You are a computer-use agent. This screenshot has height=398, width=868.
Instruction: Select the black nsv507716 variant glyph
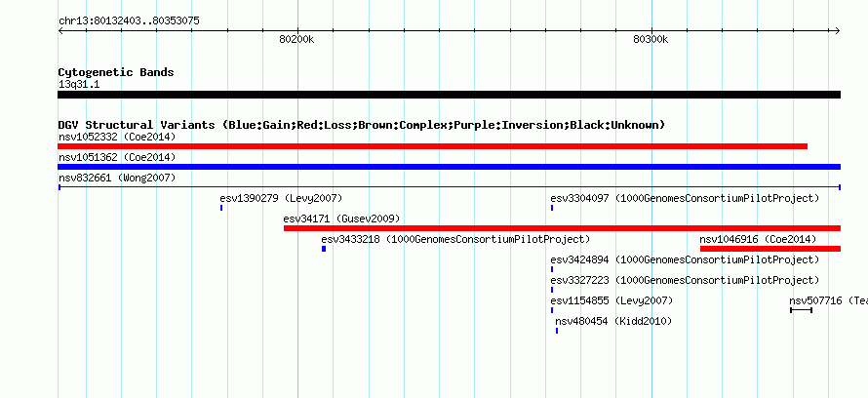(801, 310)
